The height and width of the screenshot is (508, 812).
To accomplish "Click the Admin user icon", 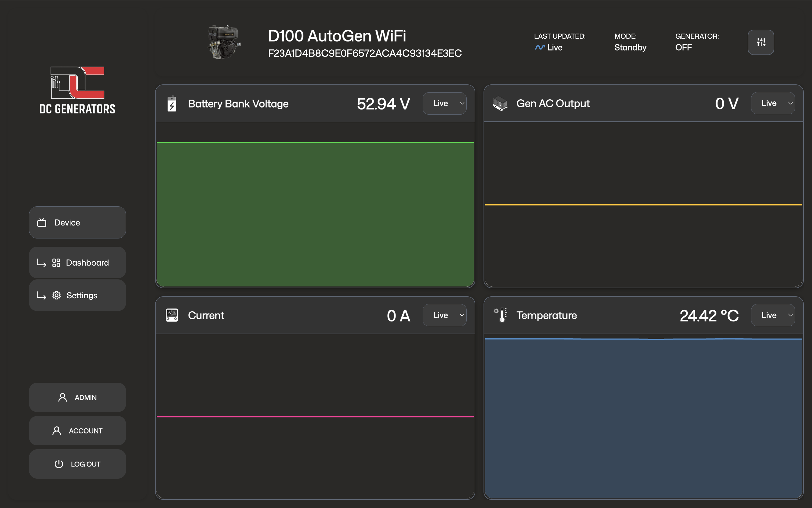I will (62, 397).
